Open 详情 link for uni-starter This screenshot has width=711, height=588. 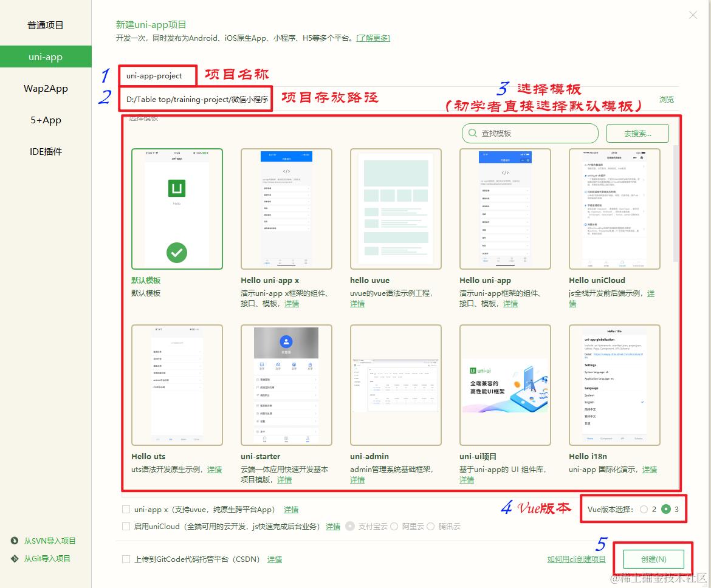(x=284, y=480)
